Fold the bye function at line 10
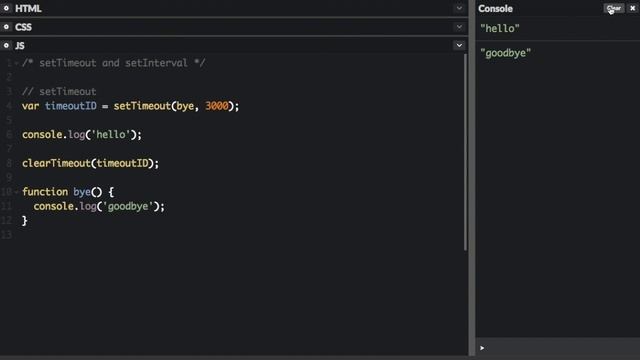 tap(16, 192)
